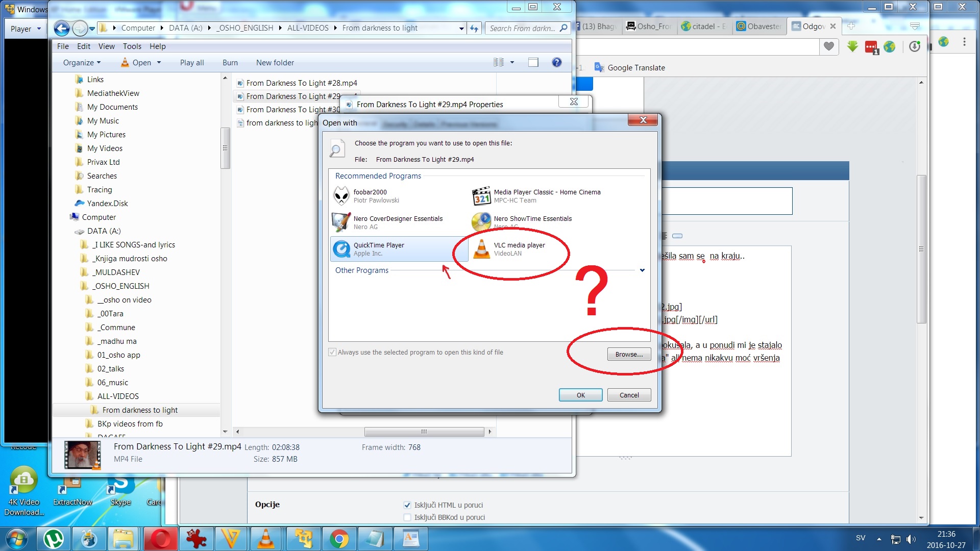Viewport: 980px width, 551px height.
Task: Enable Isključi BBKod u poruci checkbox
Action: click(x=407, y=517)
